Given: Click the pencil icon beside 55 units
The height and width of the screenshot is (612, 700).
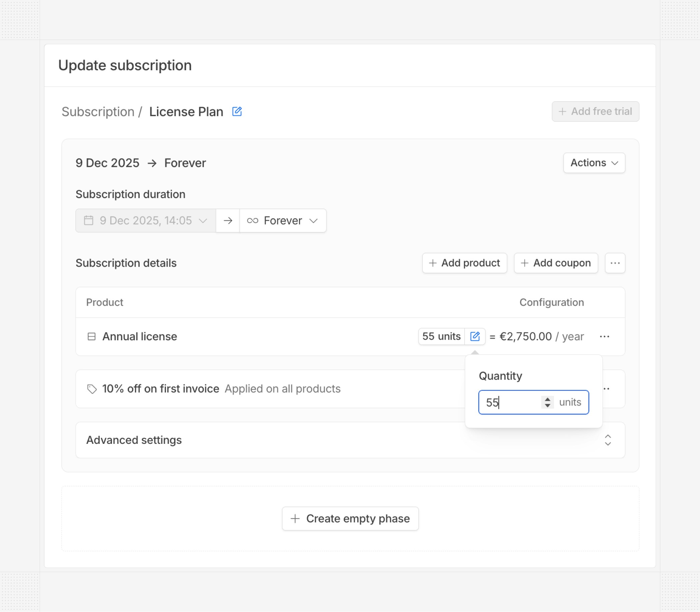Looking at the screenshot, I should pos(475,336).
